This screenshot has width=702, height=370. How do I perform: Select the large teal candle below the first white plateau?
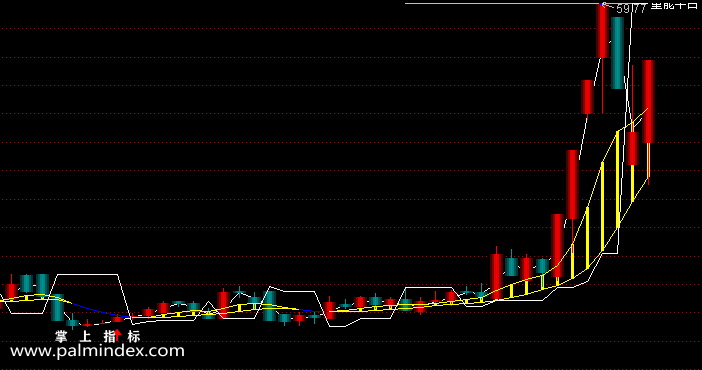[57, 307]
